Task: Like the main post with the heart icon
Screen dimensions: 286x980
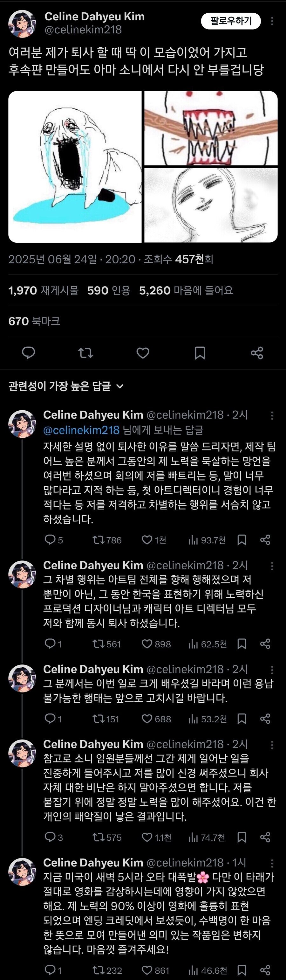Action: click(143, 353)
